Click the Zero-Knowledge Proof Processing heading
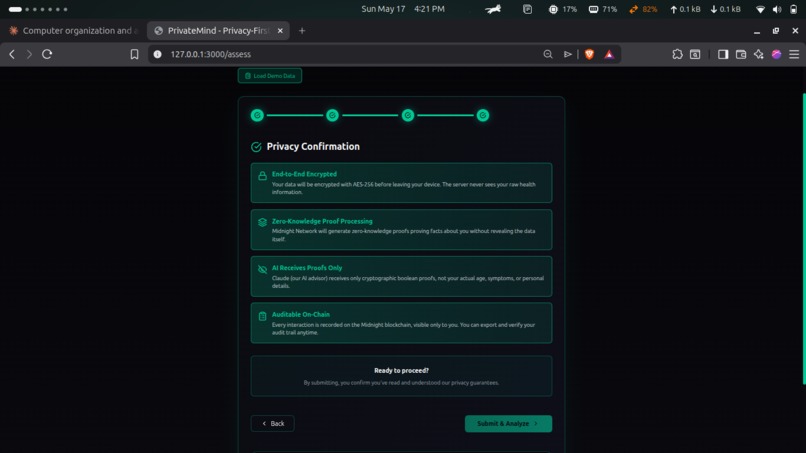This screenshot has width=806, height=453. (x=322, y=221)
